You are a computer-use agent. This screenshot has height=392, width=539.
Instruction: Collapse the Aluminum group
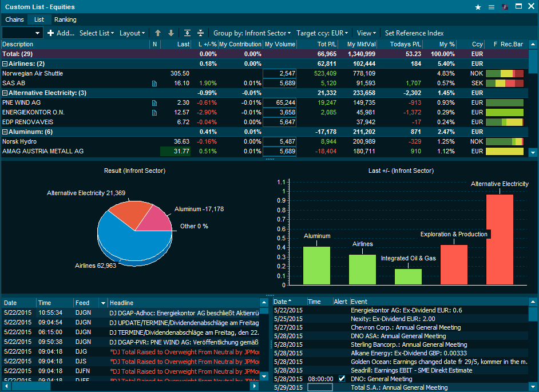(x=5, y=132)
